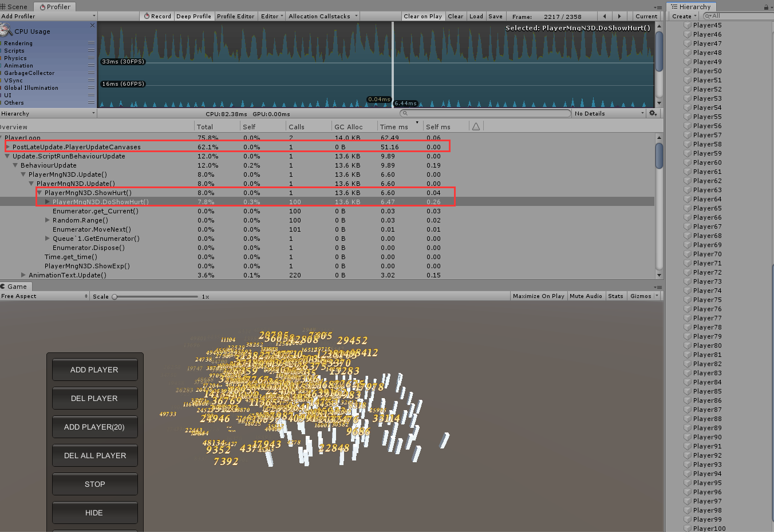Open Allocation Callstacks dropdown
Viewport: 774px width, 532px height.
tap(323, 16)
